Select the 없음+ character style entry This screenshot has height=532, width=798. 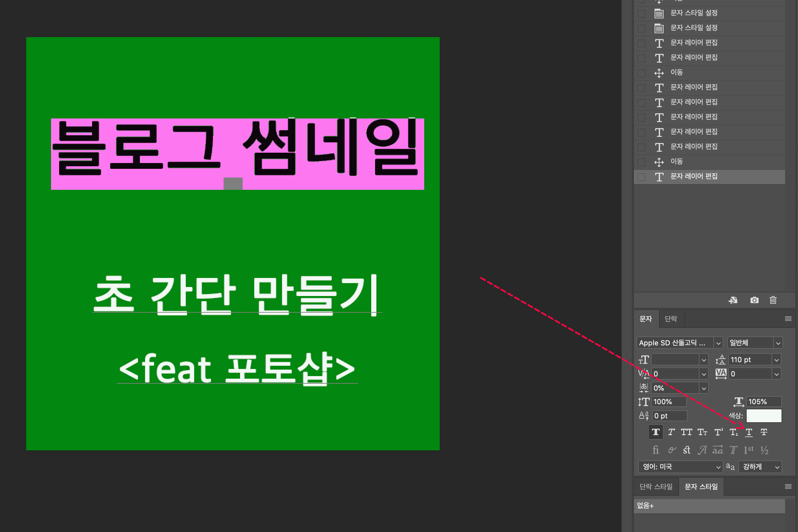click(709, 506)
